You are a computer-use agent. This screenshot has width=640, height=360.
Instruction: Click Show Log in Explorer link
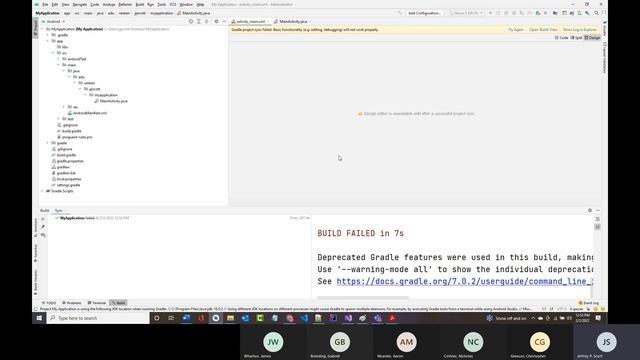(580, 30)
